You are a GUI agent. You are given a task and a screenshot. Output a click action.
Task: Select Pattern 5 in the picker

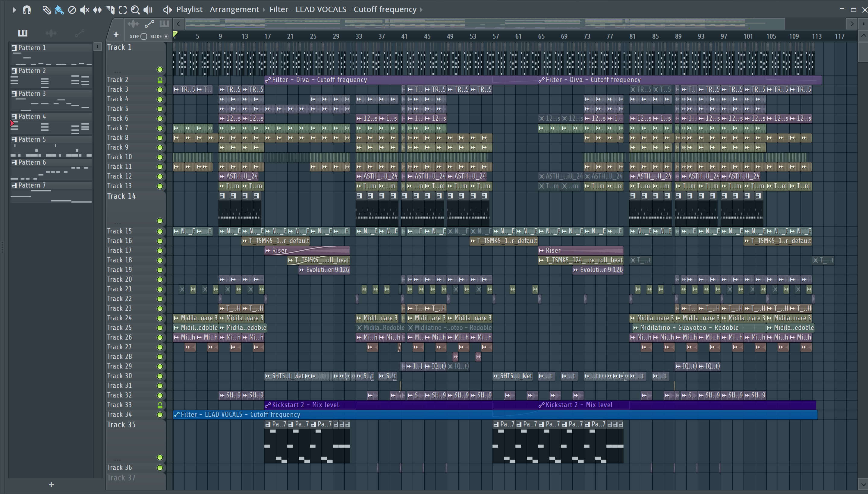tap(51, 146)
